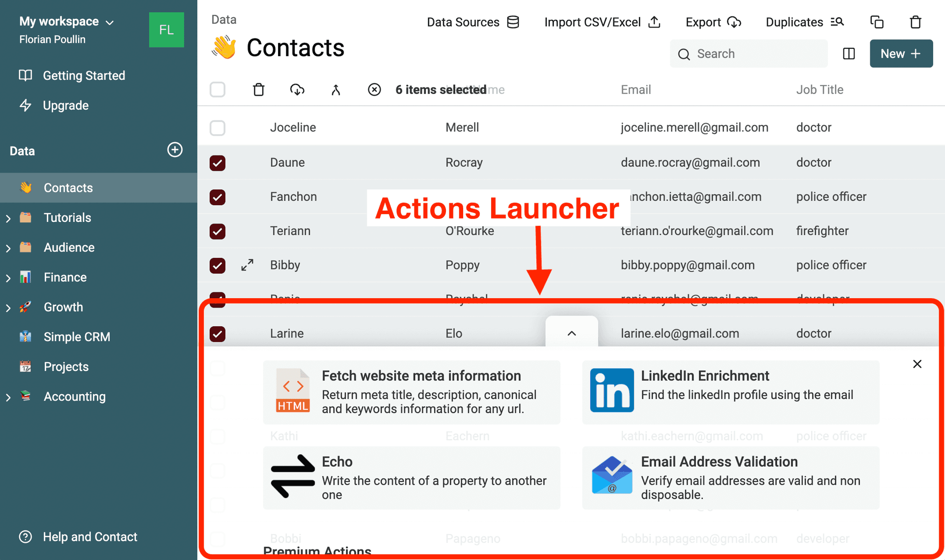This screenshot has width=945, height=560.
Task: Navigate to the Simple CRM section
Action: (x=77, y=337)
